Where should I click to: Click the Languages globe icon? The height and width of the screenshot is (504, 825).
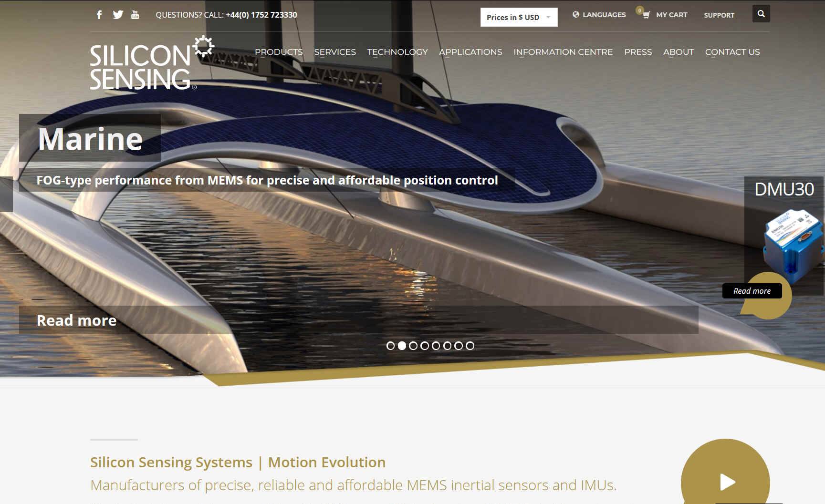576,14
